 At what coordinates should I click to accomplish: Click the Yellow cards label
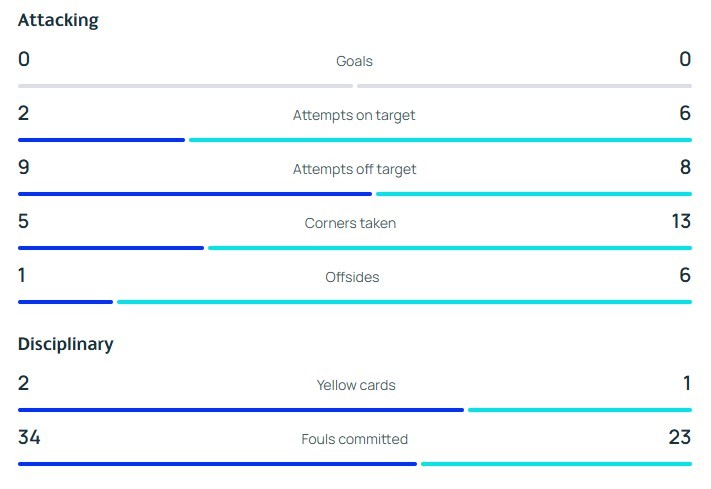(356, 386)
